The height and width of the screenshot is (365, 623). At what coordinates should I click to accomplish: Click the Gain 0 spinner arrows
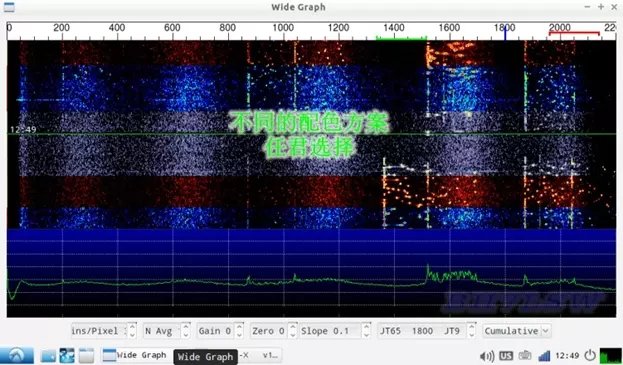click(x=239, y=330)
